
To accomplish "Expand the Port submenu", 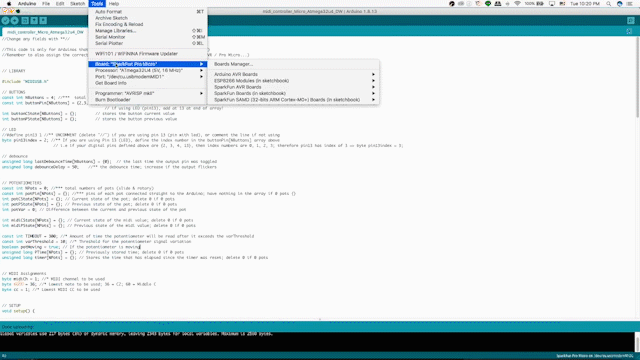I will pos(148,77).
